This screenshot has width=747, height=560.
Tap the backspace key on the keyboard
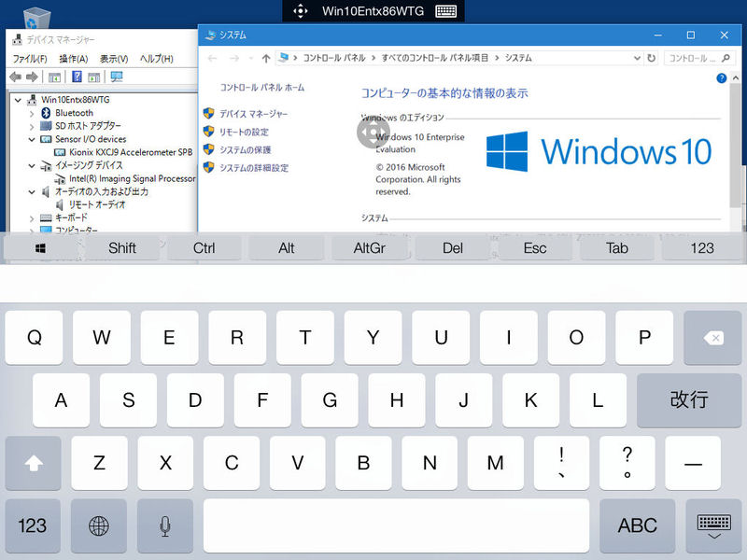click(x=712, y=338)
